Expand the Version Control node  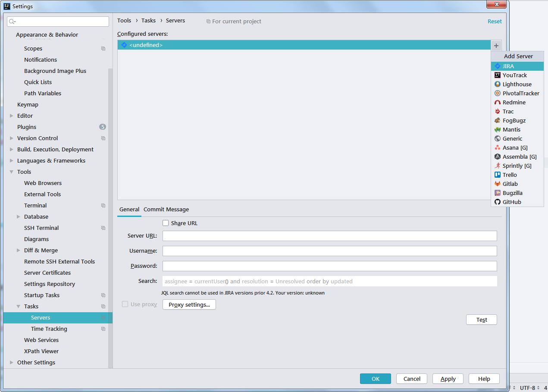tap(12, 138)
